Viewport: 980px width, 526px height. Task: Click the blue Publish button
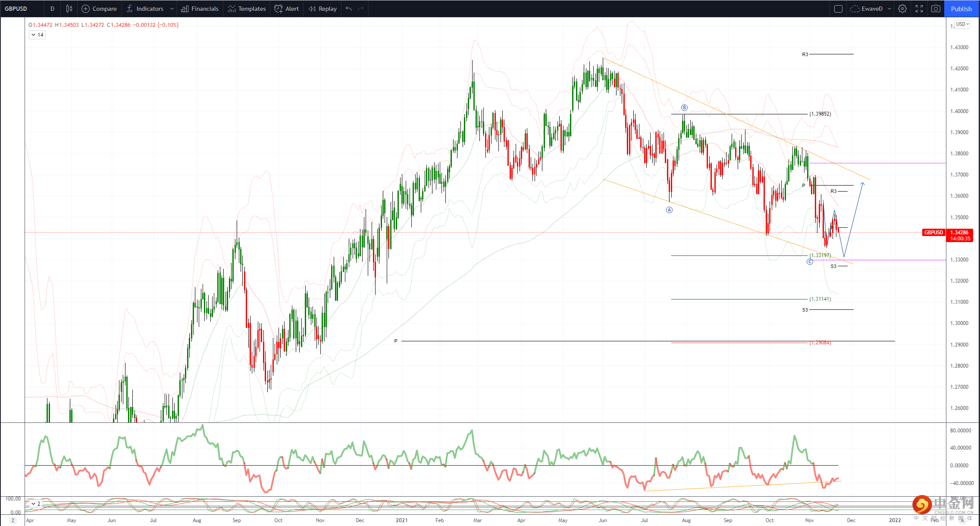(961, 9)
